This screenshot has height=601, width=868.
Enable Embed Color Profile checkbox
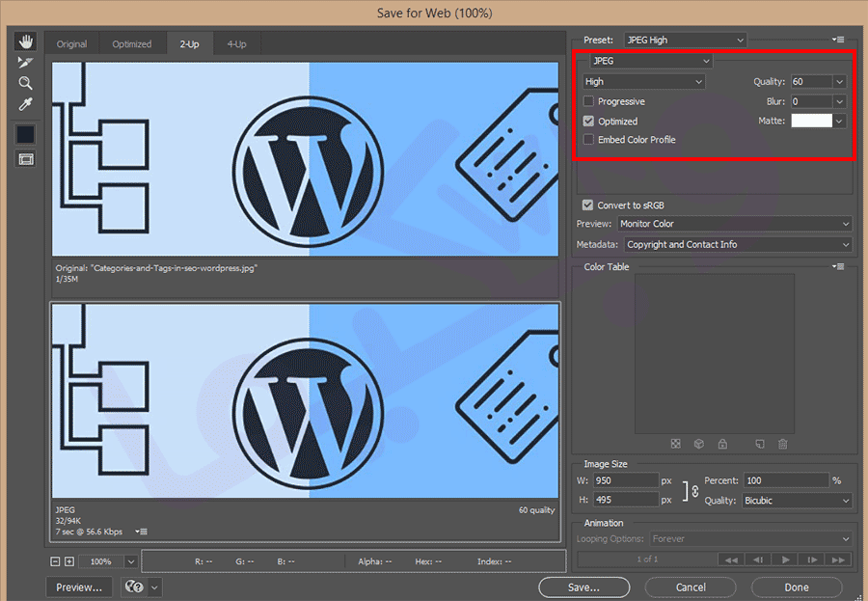tap(588, 140)
